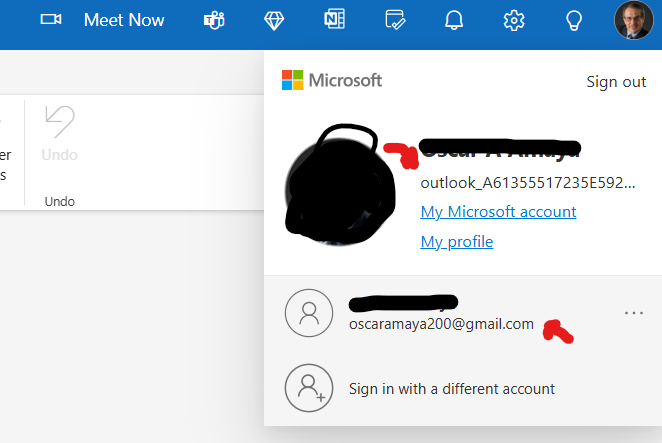Open the OneNote feed icon
Image resolution: width=662 pixels, height=443 pixels.
(x=334, y=19)
